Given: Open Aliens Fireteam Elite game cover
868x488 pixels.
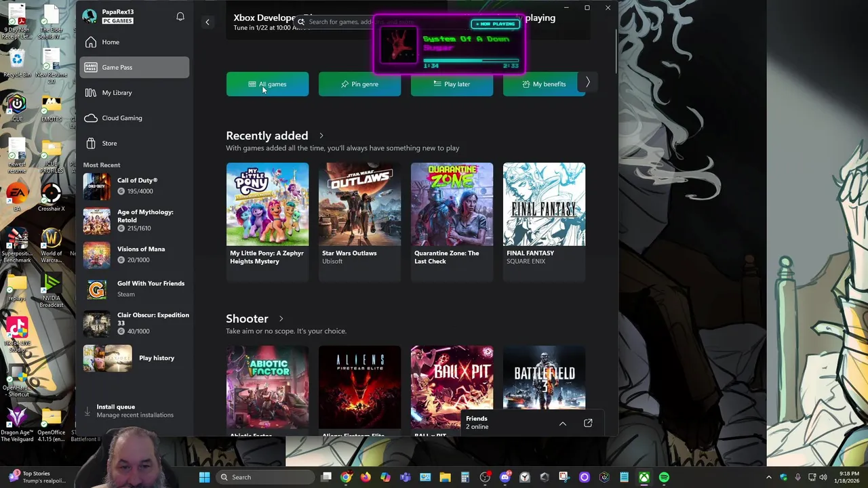Looking at the screenshot, I should point(359,387).
